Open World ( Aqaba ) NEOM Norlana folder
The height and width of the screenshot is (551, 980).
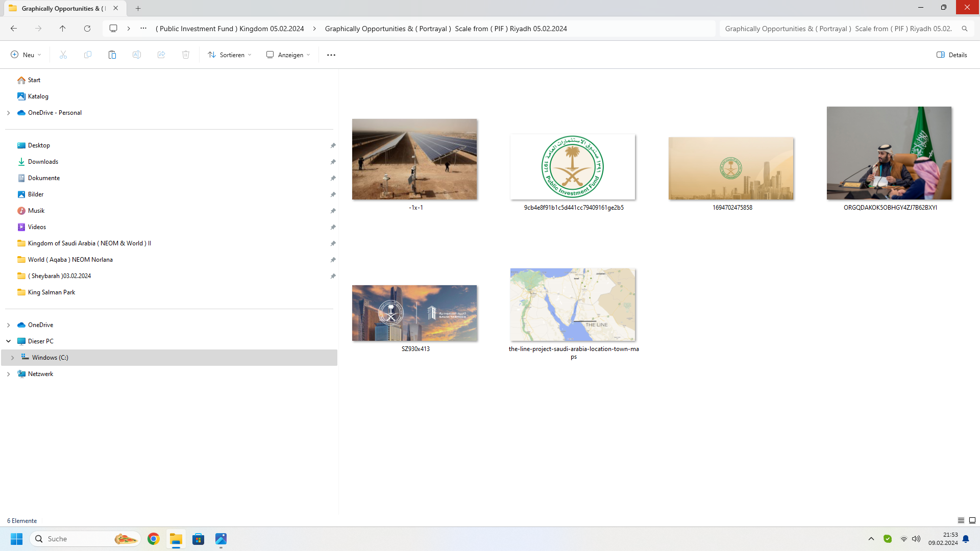65,260
